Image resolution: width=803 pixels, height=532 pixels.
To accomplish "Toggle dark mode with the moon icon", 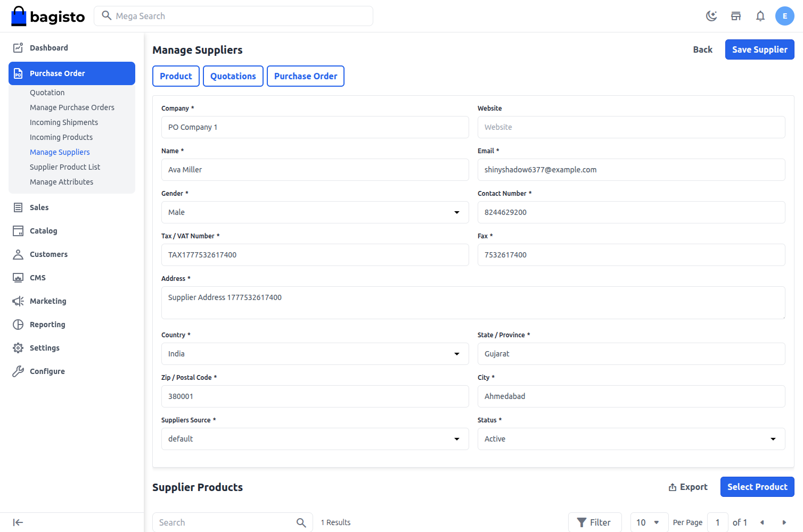I will [711, 16].
